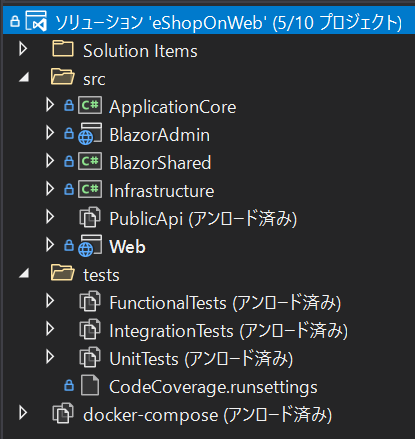Click the docker-compose unloaded project icon

[63, 413]
